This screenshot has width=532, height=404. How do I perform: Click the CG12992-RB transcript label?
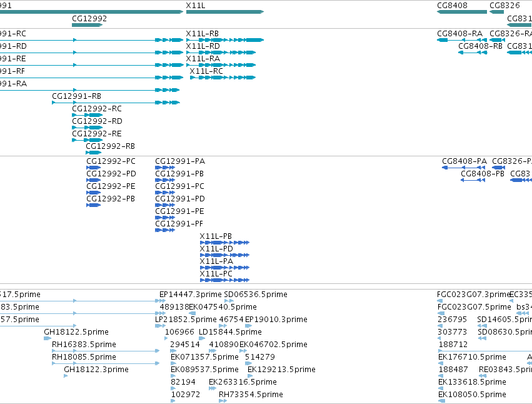pos(110,147)
